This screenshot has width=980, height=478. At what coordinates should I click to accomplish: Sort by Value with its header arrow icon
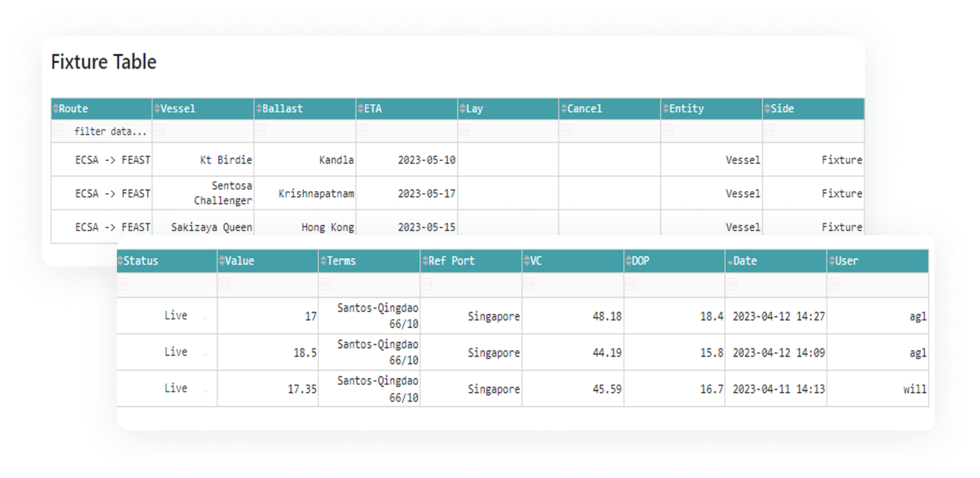222,262
